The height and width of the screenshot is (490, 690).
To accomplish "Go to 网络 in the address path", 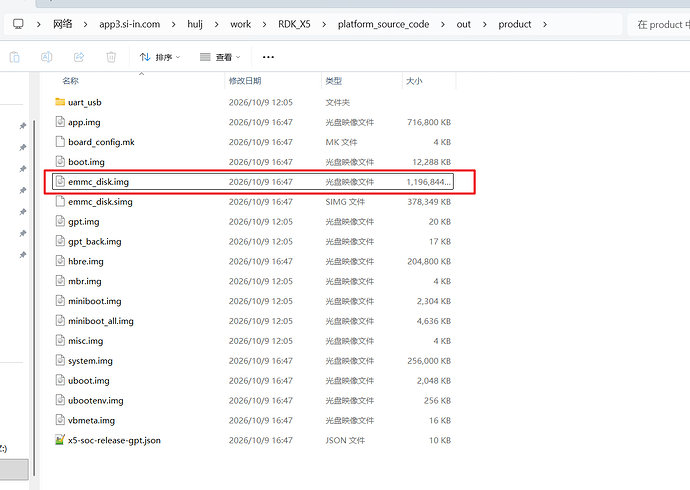I will (62, 24).
